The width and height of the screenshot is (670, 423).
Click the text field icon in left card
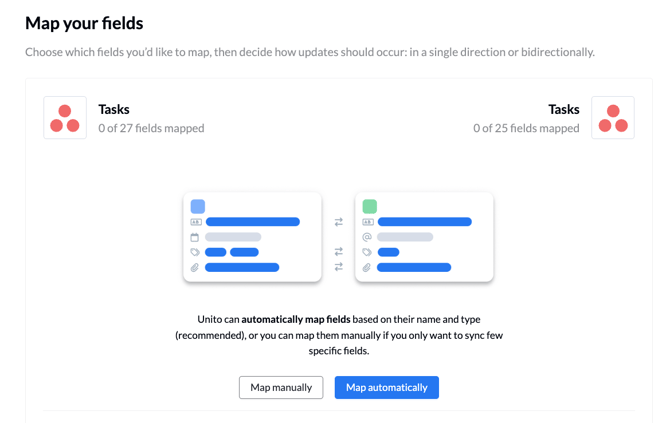click(x=195, y=222)
